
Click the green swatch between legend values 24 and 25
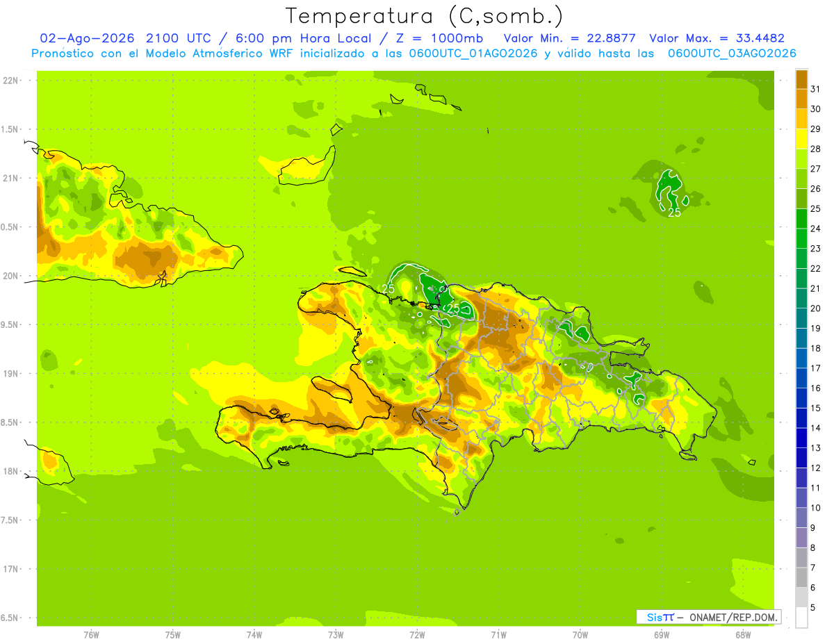(801, 218)
